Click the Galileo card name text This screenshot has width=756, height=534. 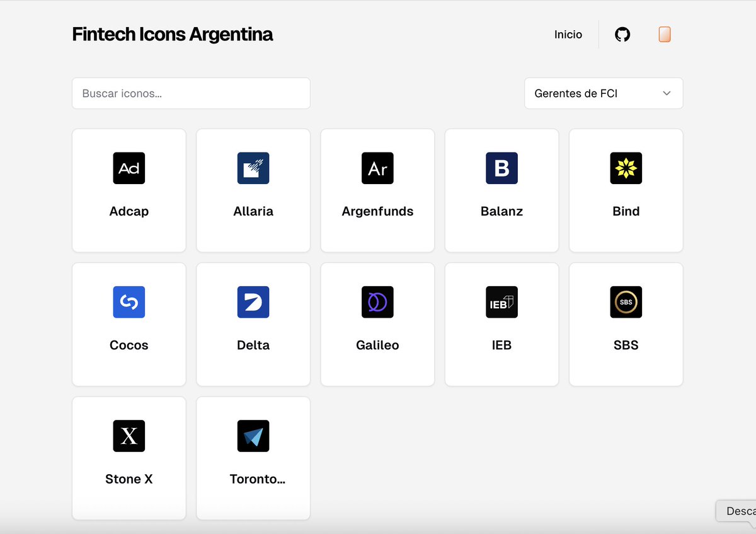click(x=377, y=345)
